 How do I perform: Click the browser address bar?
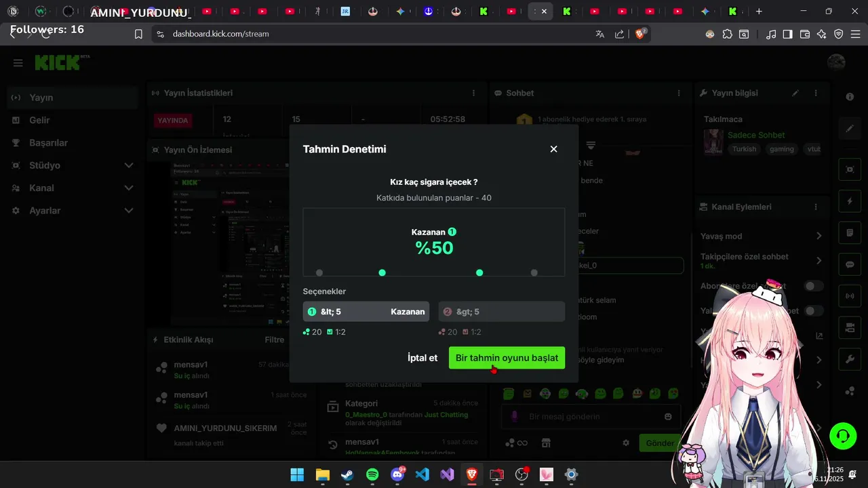pos(380,34)
